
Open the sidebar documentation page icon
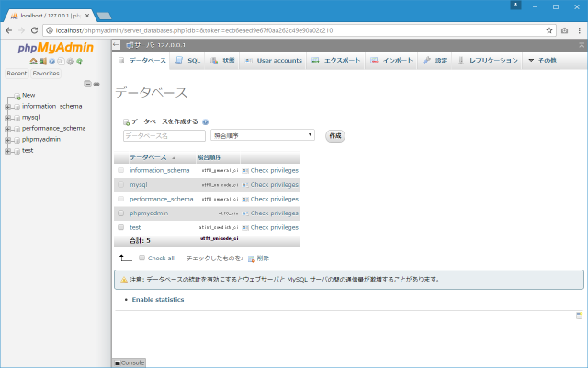61,62
